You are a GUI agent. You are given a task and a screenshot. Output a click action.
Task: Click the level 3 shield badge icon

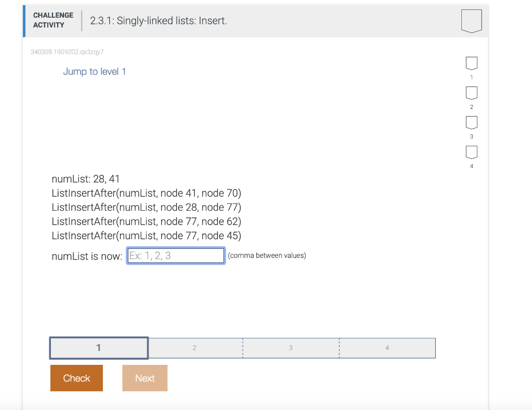pos(471,122)
